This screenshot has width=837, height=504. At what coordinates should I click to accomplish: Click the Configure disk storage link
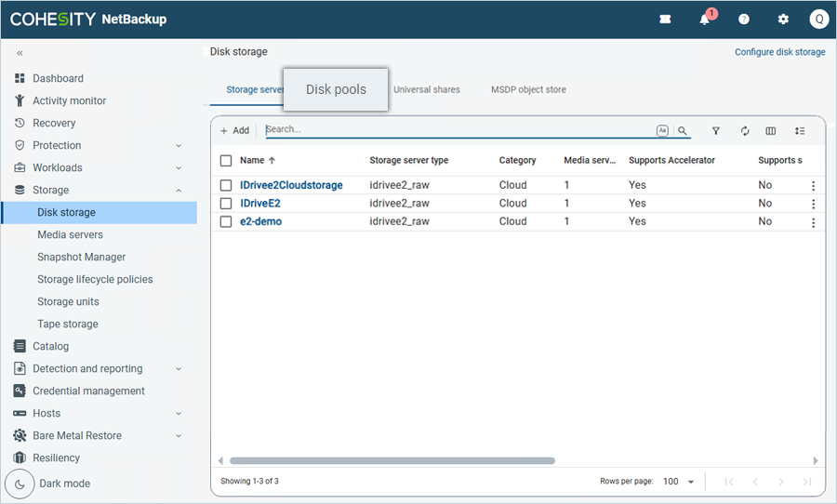[x=779, y=52]
